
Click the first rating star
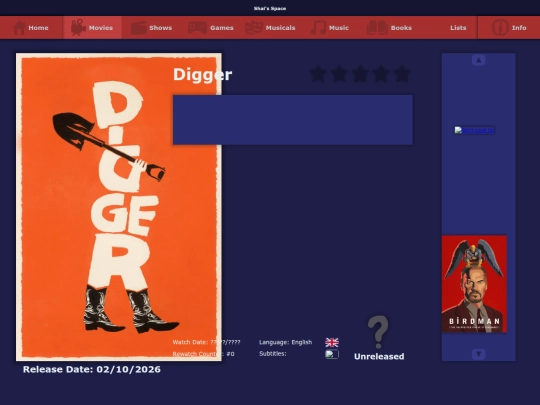point(318,74)
